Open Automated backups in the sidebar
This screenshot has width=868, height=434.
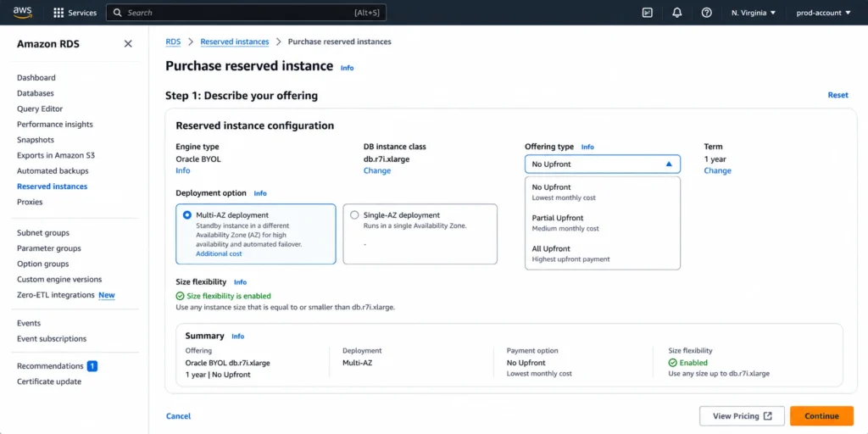(53, 171)
